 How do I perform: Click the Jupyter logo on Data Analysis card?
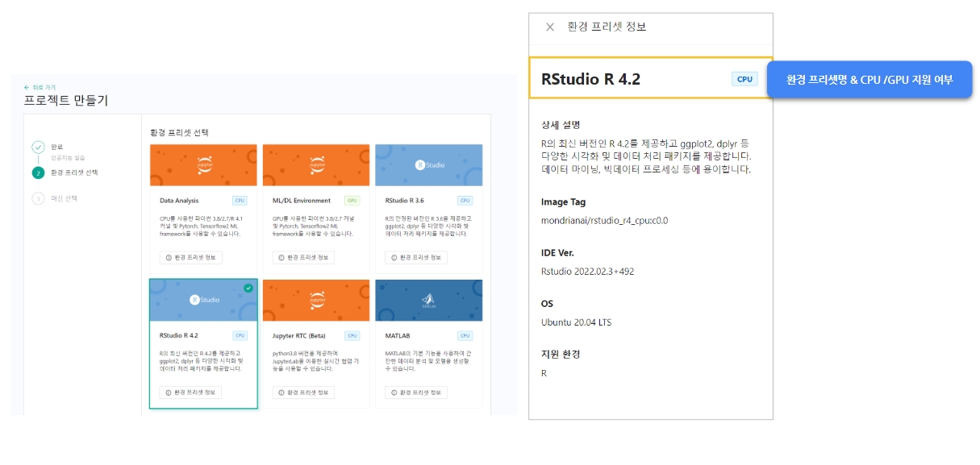pyautogui.click(x=203, y=165)
